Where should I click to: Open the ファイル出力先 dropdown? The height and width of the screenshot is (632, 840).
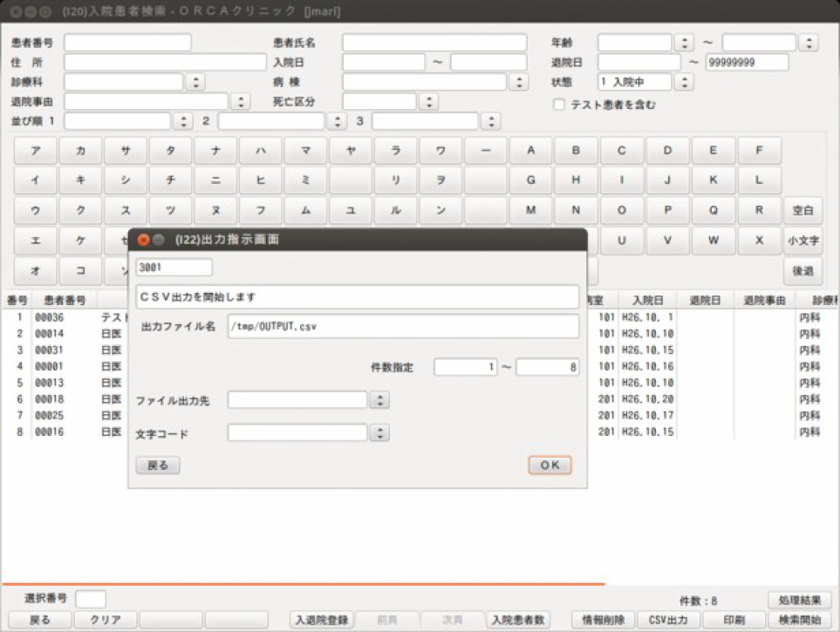tap(379, 400)
